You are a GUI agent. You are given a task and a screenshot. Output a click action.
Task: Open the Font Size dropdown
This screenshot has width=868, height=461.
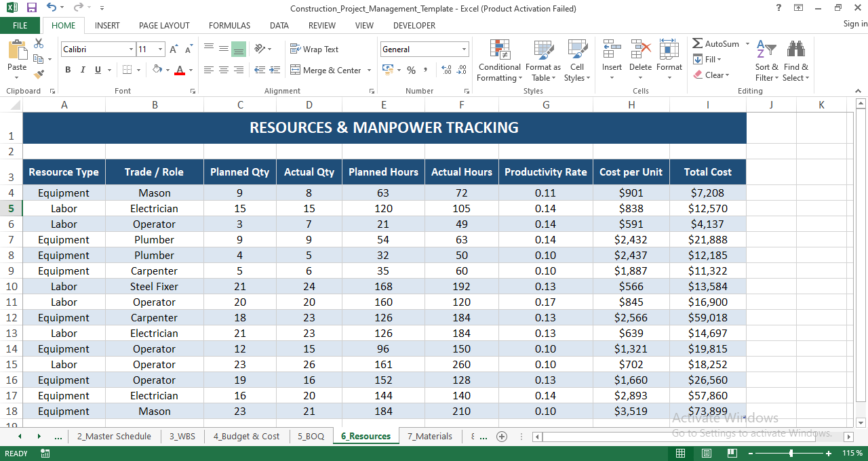click(161, 49)
